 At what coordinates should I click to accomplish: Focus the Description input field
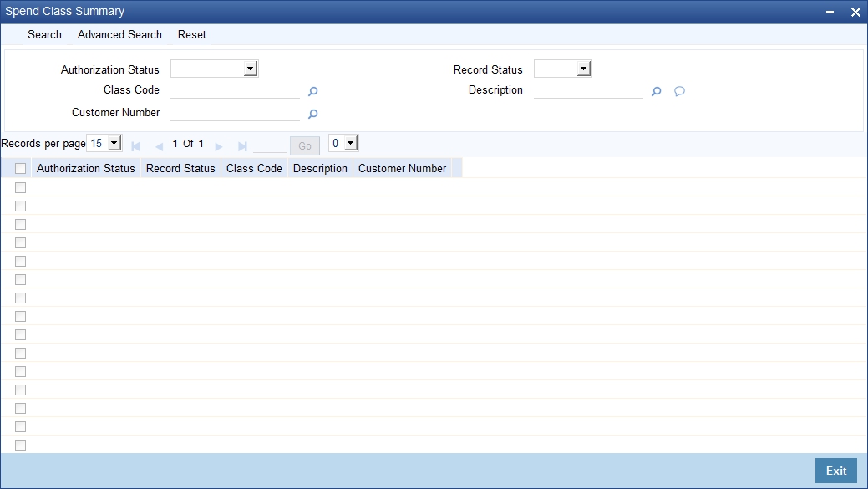tap(588, 91)
